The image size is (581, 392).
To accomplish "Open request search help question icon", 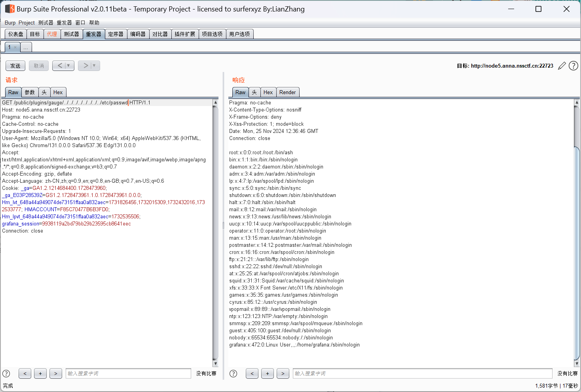I will tap(6, 373).
